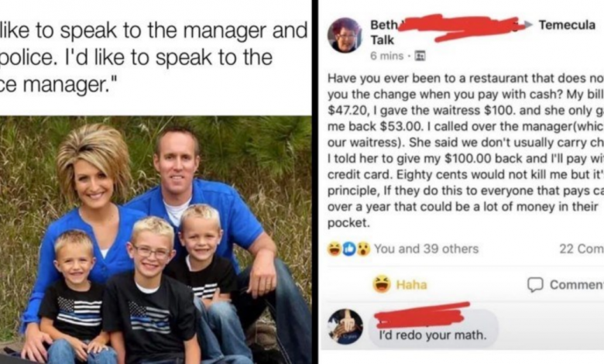This screenshot has height=364, width=604.
Task: Click the speech bubble Comment icon
Action: coord(535,285)
